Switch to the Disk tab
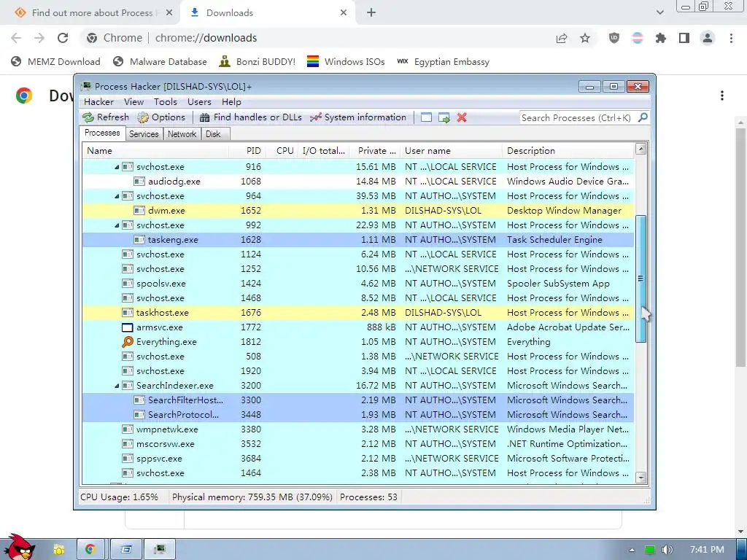The width and height of the screenshot is (747, 560). (214, 134)
